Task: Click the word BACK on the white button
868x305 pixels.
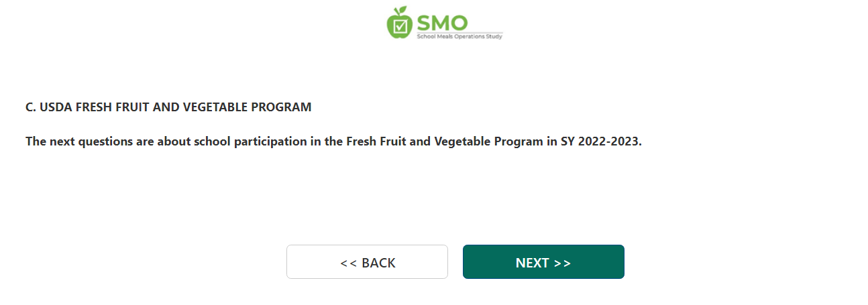Action: point(378,263)
